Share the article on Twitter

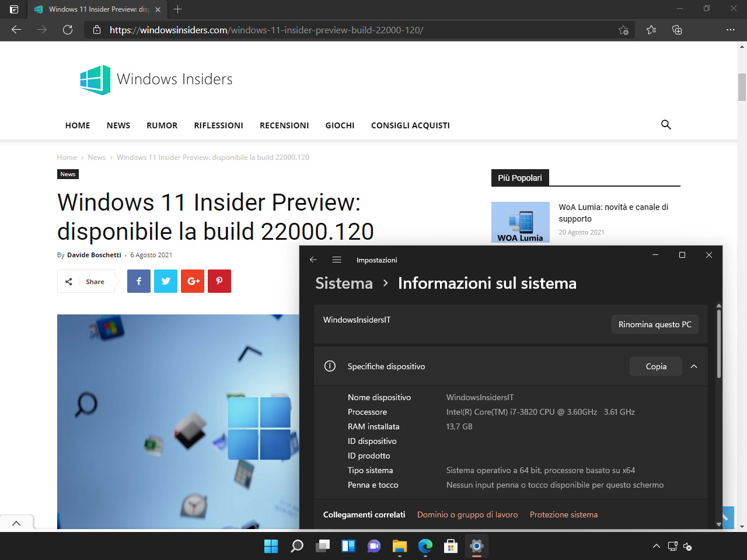pyautogui.click(x=166, y=281)
